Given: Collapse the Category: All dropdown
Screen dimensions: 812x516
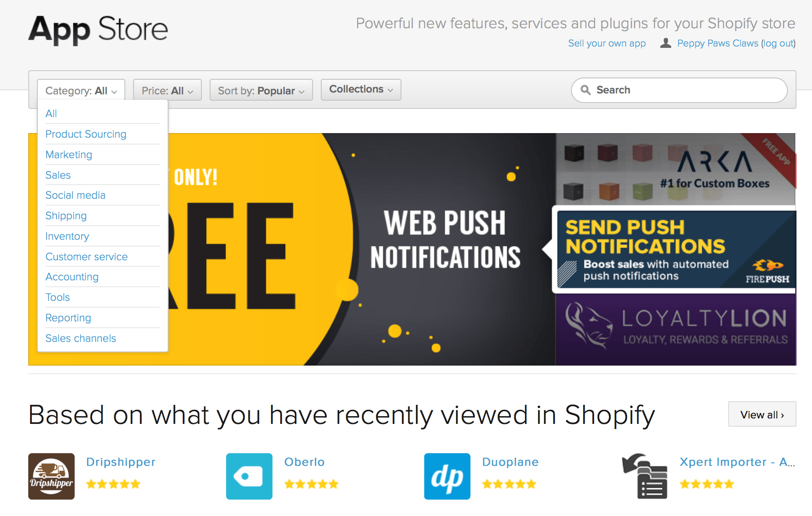Looking at the screenshot, I should 81,90.
